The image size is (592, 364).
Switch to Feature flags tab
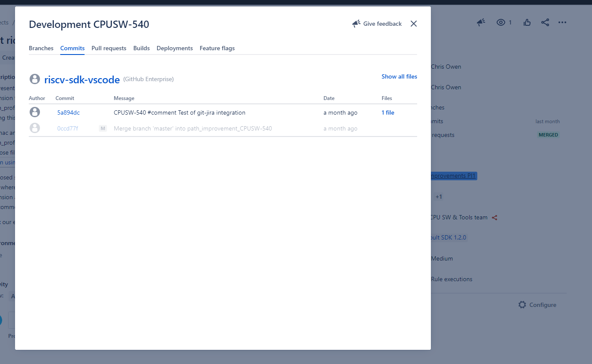coord(217,48)
